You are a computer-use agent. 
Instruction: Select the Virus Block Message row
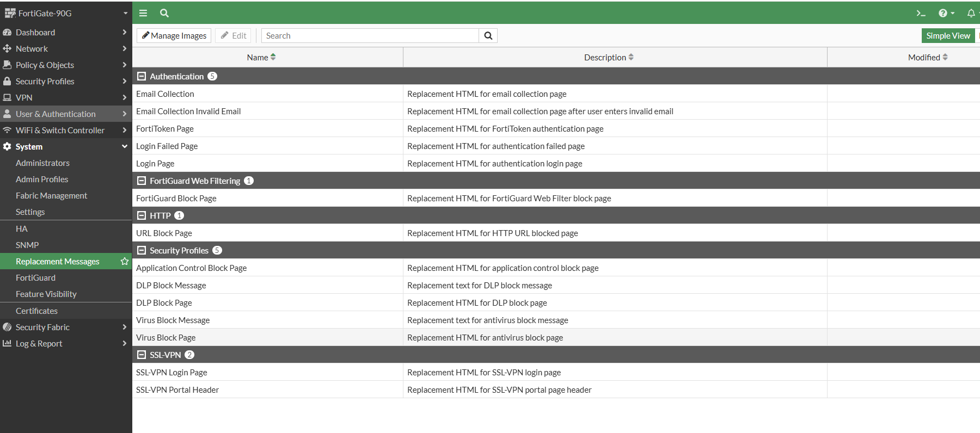pos(556,320)
